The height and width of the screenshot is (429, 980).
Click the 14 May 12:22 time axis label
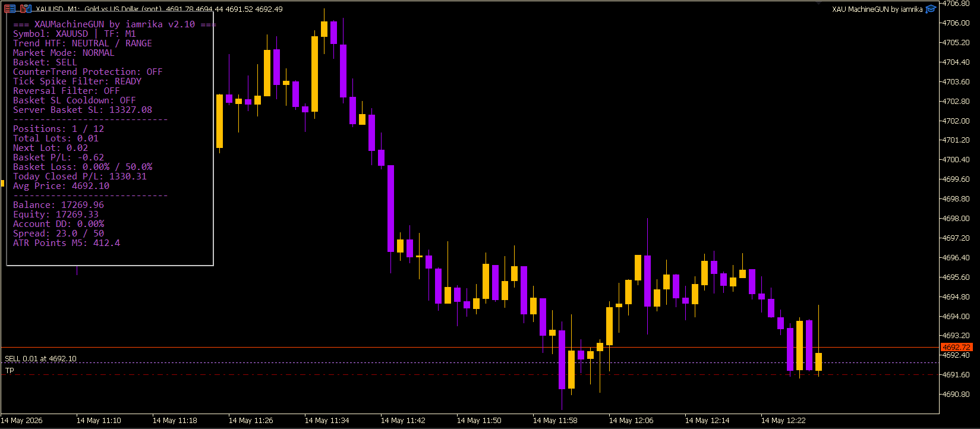pyautogui.click(x=783, y=420)
